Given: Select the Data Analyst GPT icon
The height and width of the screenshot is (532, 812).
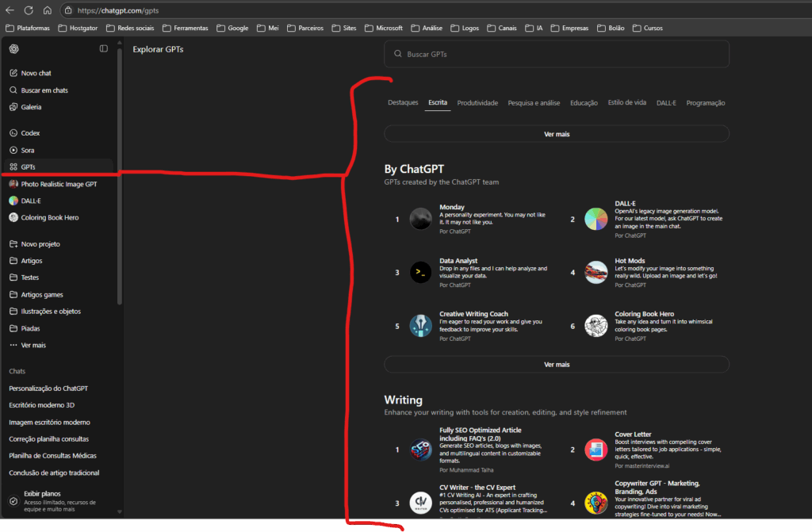Looking at the screenshot, I should point(421,273).
